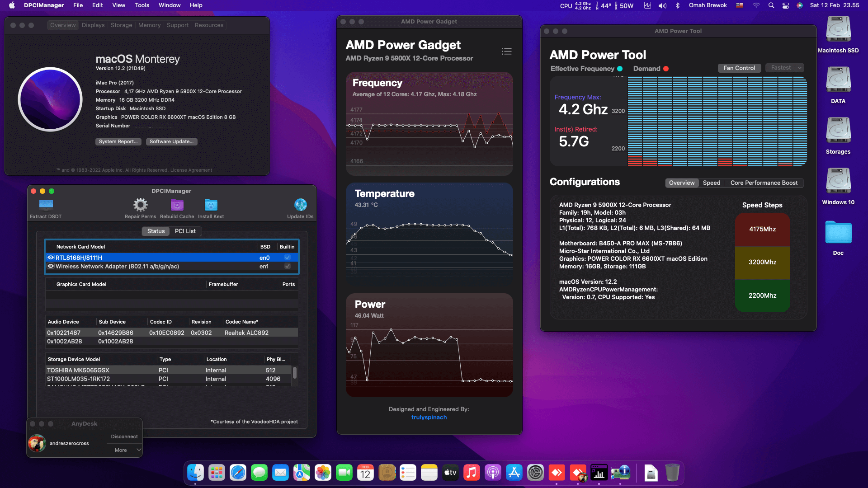Click the 2200Mhz green speed step
The width and height of the screenshot is (868, 488).
pos(762,296)
